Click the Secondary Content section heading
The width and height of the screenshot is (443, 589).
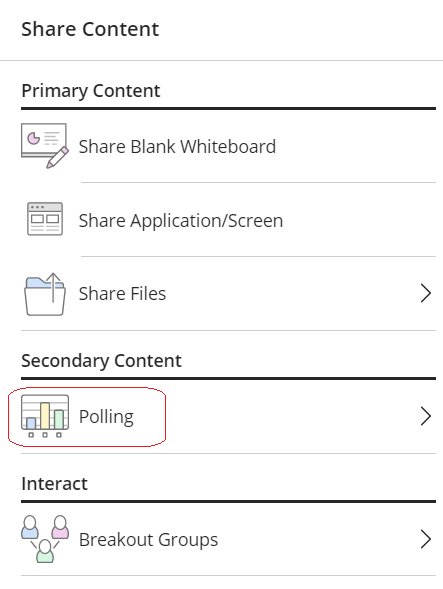tap(101, 361)
